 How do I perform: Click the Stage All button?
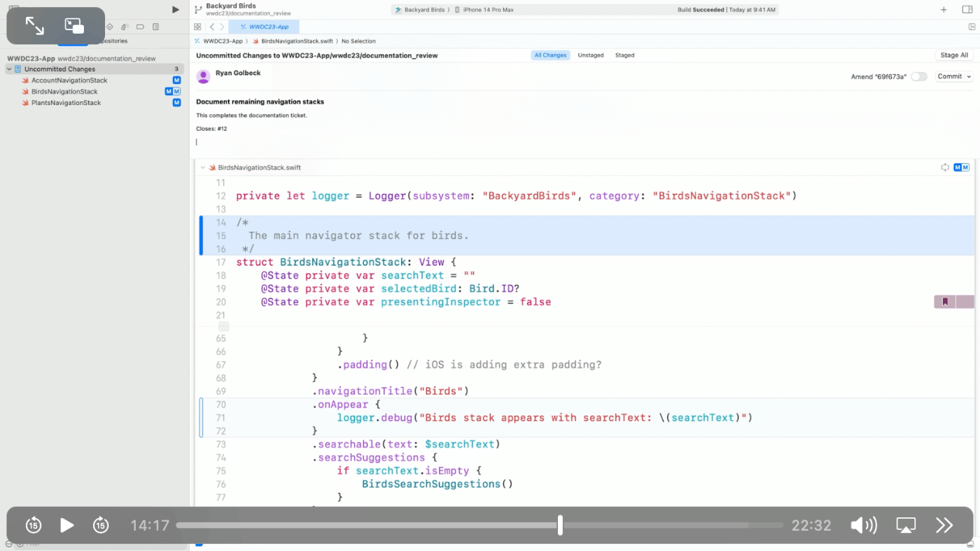coord(954,55)
